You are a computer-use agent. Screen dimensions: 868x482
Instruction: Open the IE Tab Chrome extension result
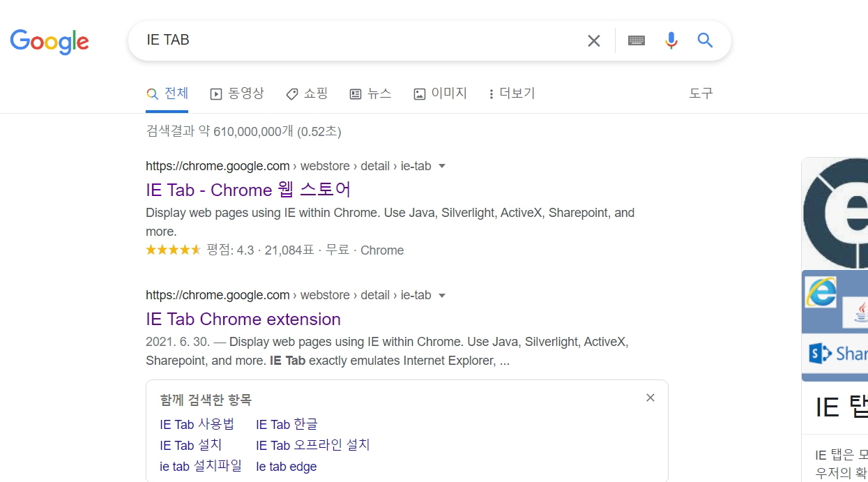pos(243,319)
